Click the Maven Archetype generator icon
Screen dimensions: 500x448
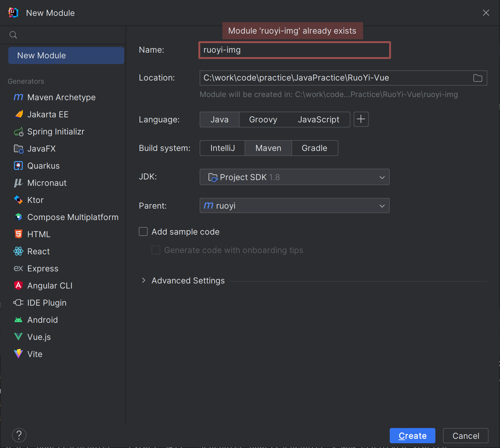[x=18, y=97]
